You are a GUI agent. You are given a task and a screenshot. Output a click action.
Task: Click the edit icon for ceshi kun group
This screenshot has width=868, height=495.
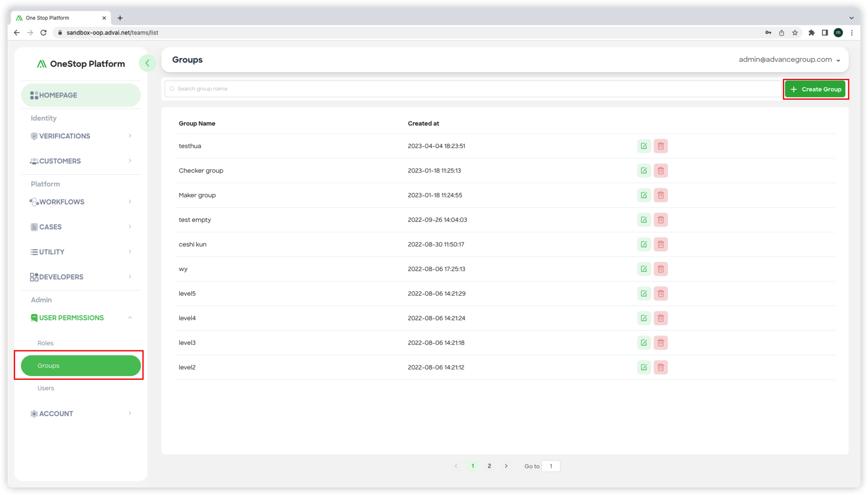[643, 244]
